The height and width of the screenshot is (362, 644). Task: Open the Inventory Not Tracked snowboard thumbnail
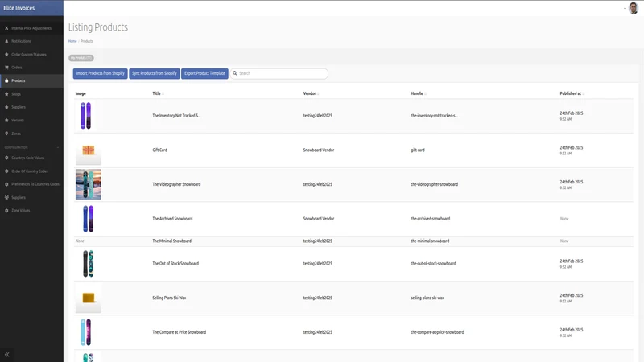(86, 116)
